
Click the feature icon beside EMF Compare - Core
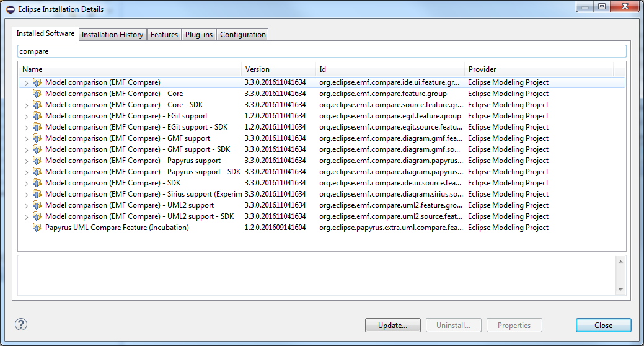coord(37,93)
